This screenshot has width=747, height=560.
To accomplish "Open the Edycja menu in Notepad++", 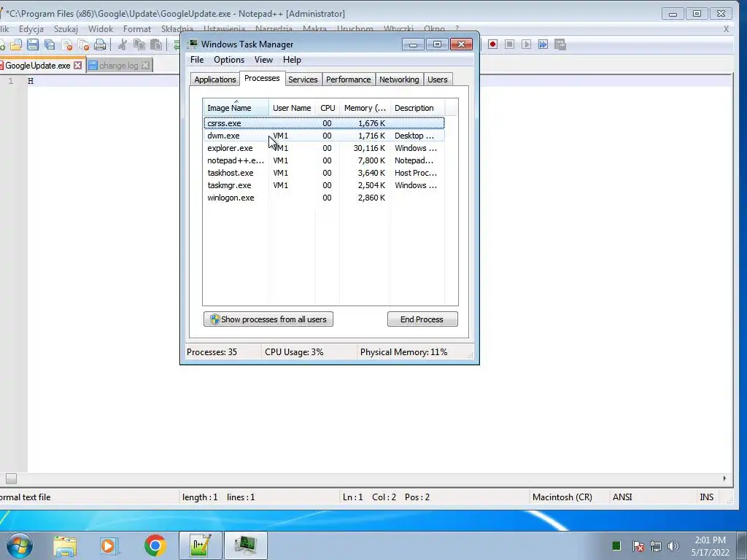I will click(31, 29).
